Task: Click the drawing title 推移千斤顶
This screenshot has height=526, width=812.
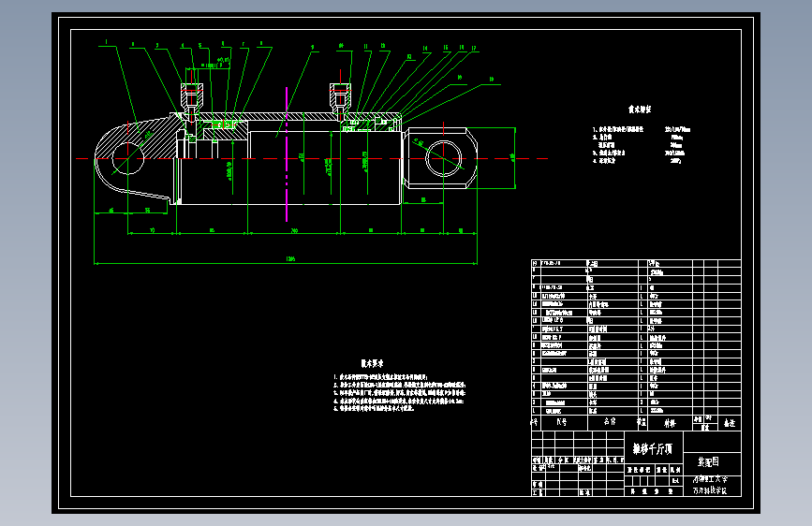Action: (653, 449)
